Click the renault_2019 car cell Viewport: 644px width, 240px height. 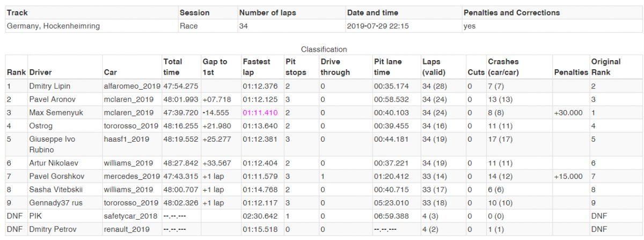[x=126, y=229]
